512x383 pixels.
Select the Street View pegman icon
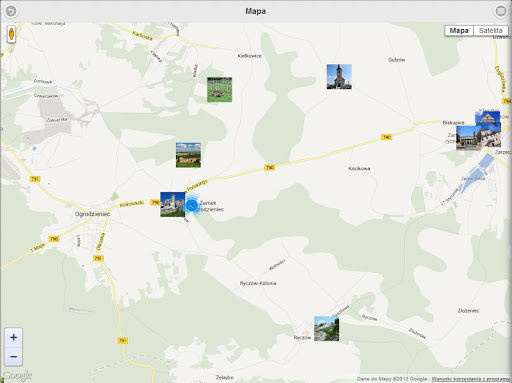11,34
